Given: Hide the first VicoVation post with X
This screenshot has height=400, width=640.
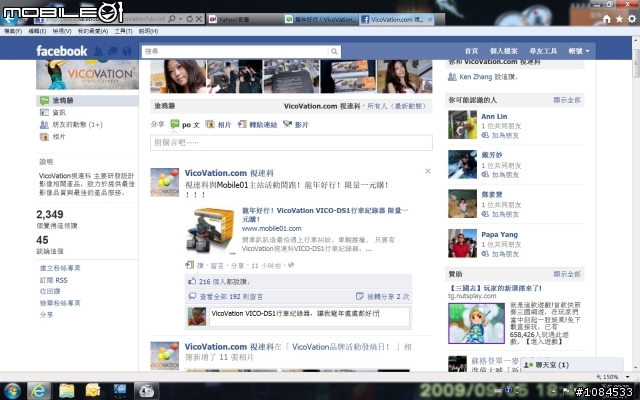Looking at the screenshot, I should (428, 171).
